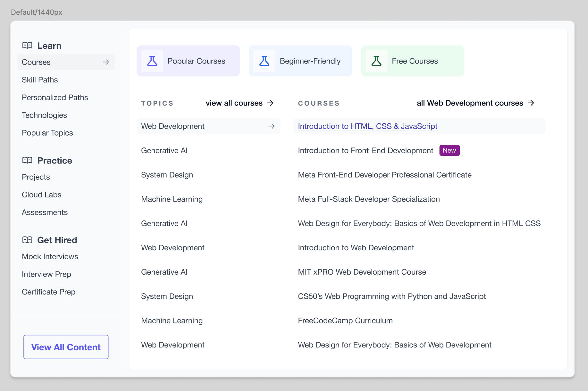Open the Free Courses card
Viewport: 588px width, 391px height.
(x=413, y=61)
